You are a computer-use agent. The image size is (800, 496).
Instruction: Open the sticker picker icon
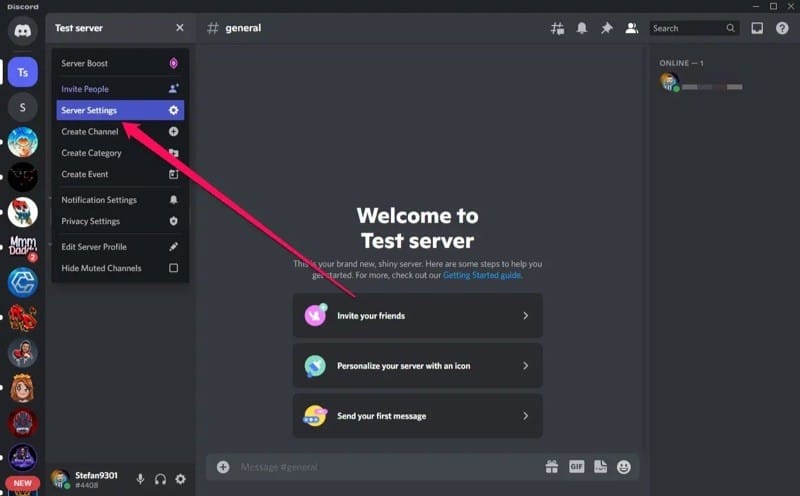pos(601,466)
